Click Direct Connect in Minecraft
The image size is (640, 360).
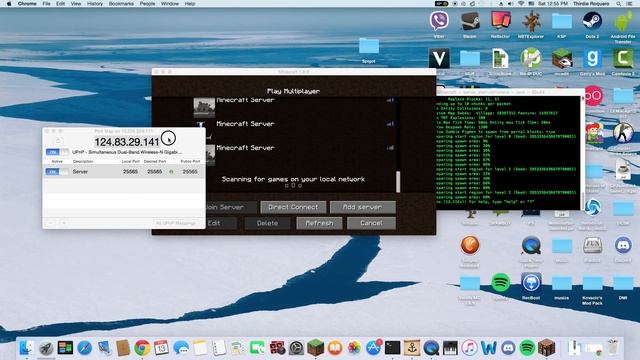click(x=293, y=207)
